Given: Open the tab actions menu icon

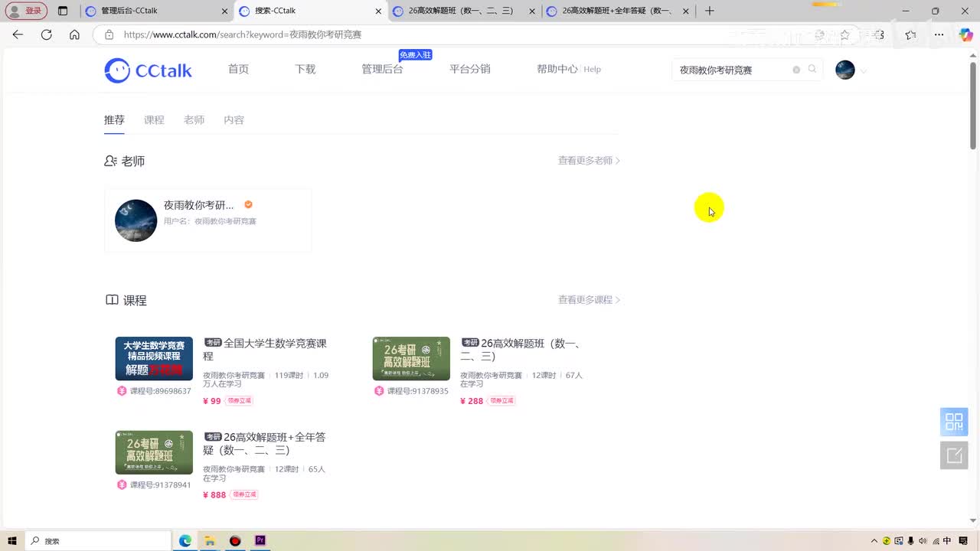Looking at the screenshot, I should tap(63, 11).
